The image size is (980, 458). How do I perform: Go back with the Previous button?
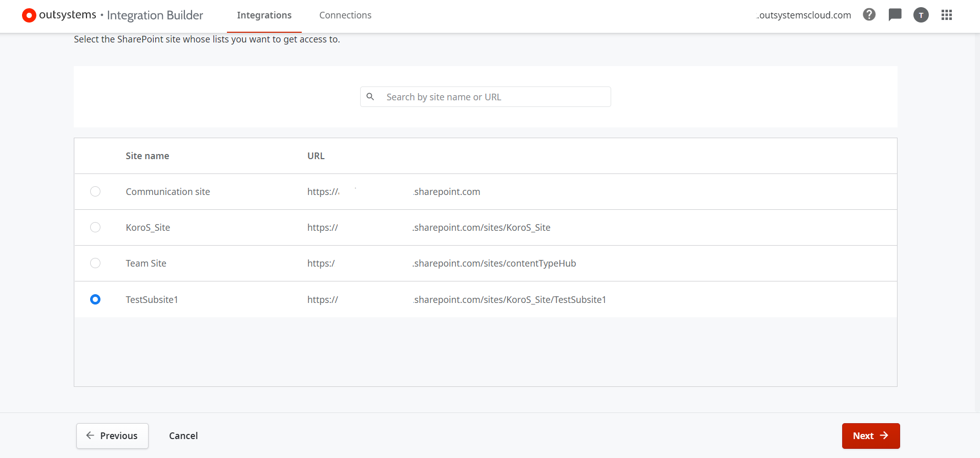point(112,436)
